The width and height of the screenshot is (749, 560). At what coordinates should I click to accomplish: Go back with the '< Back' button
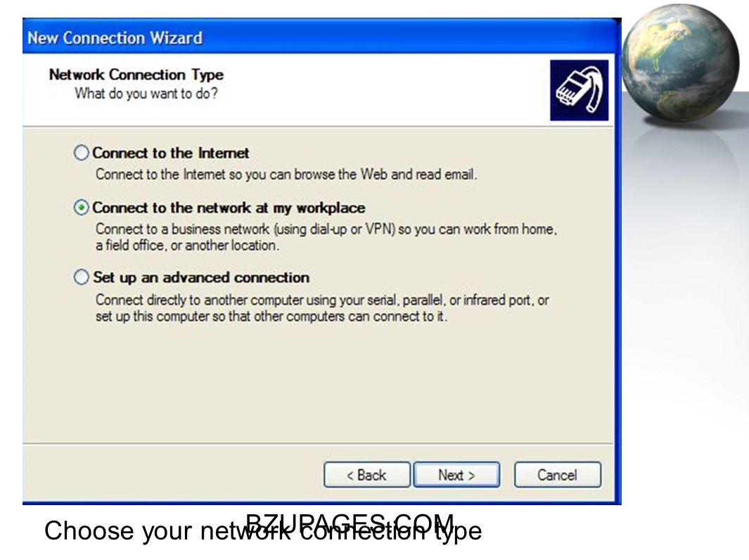point(367,475)
